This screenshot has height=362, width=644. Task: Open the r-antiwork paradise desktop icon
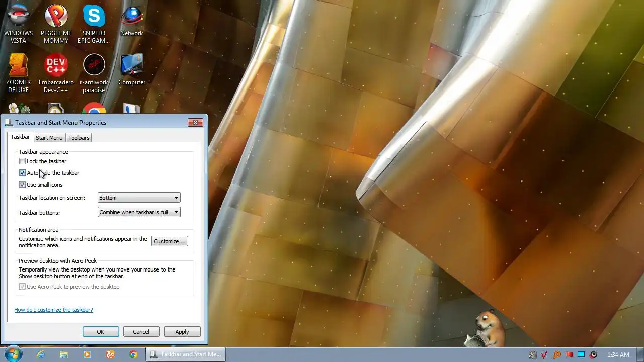[94, 73]
